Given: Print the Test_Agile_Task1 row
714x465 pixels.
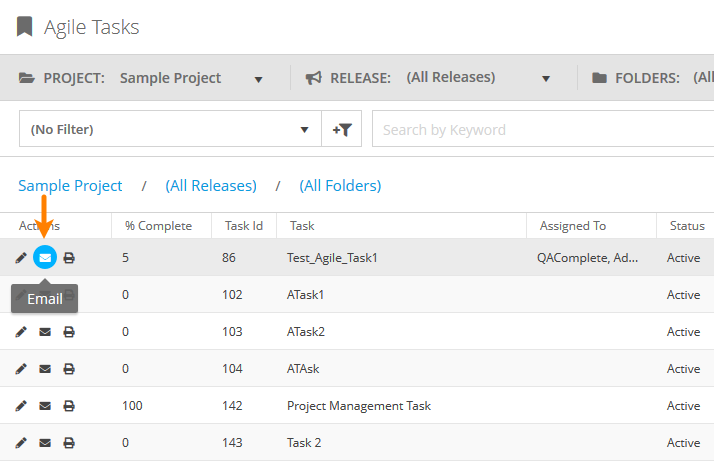Looking at the screenshot, I should coord(69,258).
